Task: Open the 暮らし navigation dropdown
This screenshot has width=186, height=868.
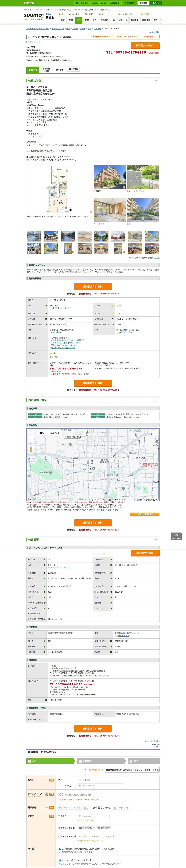Action: [157, 20]
